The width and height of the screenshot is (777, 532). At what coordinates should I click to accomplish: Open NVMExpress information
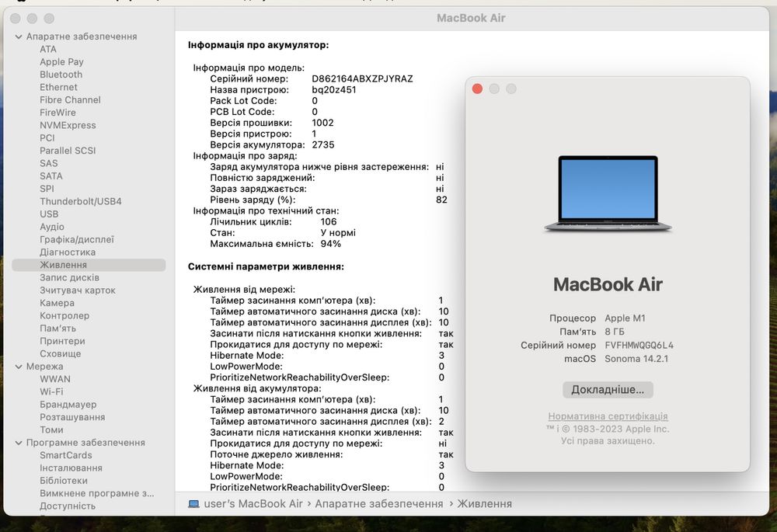point(68,125)
